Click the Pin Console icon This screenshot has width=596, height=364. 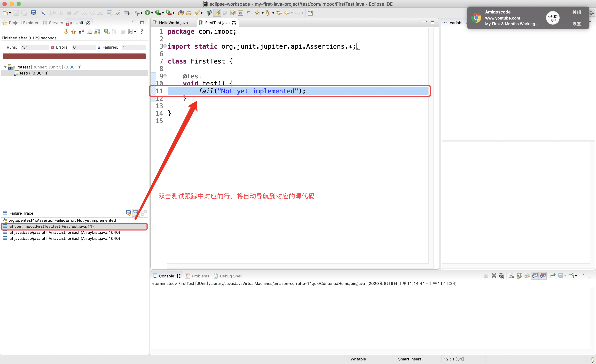[x=553, y=276]
